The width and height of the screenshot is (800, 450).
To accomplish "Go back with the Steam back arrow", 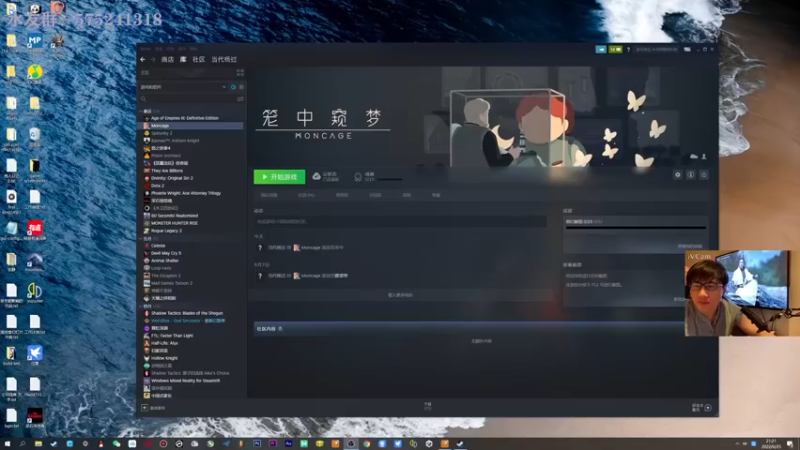I will click(x=143, y=60).
